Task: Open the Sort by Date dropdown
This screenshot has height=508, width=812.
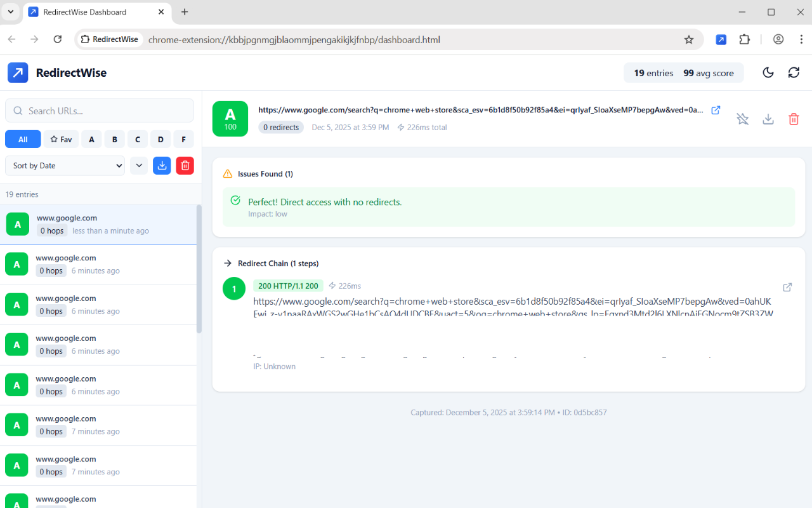Action: click(65, 166)
